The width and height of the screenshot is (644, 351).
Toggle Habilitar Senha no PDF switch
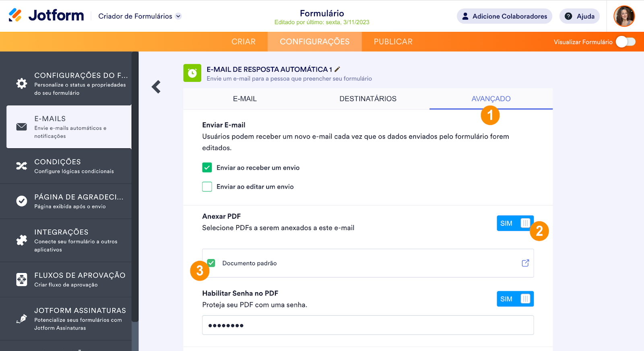515,299
